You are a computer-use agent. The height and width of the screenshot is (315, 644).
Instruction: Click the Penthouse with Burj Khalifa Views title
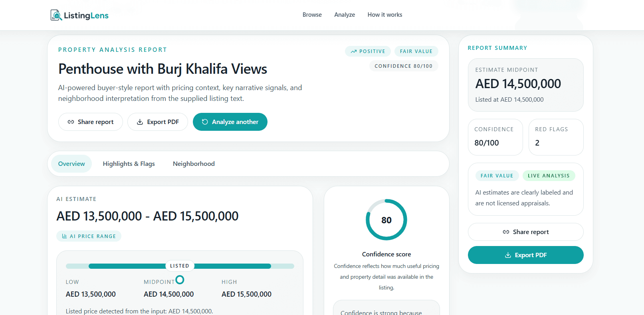(x=162, y=69)
